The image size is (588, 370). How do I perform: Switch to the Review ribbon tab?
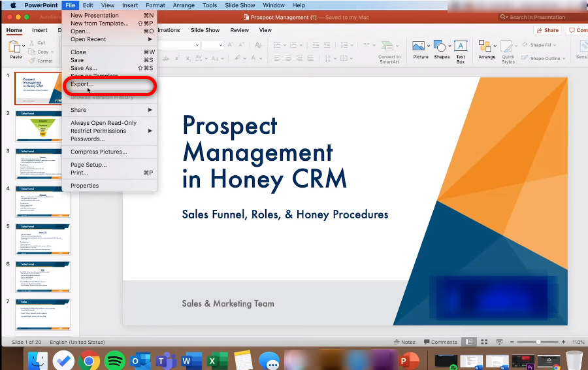[239, 30]
